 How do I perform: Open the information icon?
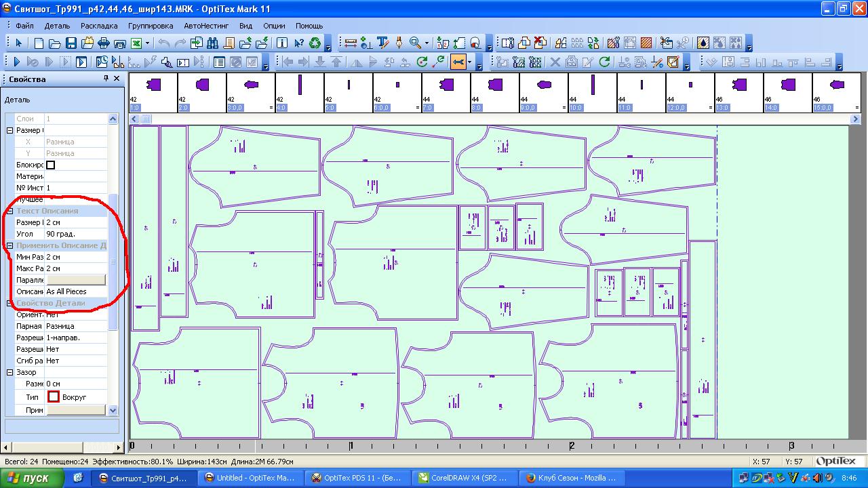(282, 43)
